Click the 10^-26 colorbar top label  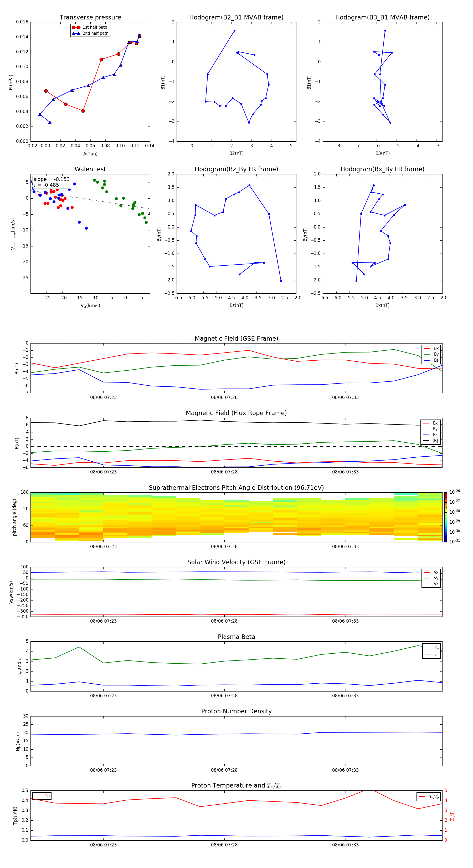pyautogui.click(x=455, y=492)
